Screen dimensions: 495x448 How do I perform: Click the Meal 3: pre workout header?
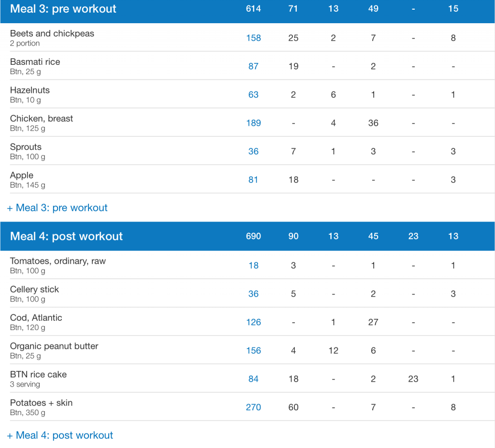pyautogui.click(x=63, y=9)
